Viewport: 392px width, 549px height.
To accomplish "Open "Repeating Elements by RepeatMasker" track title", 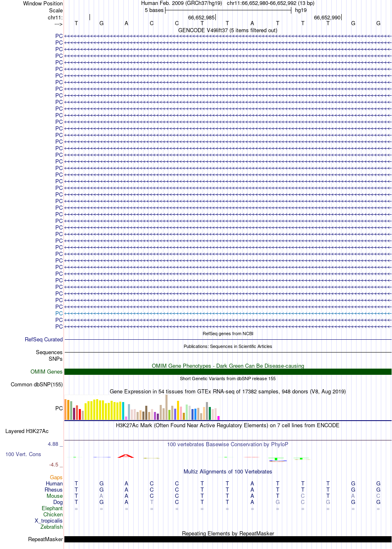I will tap(228, 533).
